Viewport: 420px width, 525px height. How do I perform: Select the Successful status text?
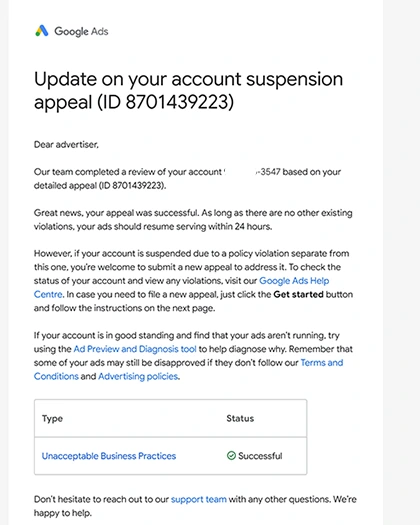[x=260, y=456]
